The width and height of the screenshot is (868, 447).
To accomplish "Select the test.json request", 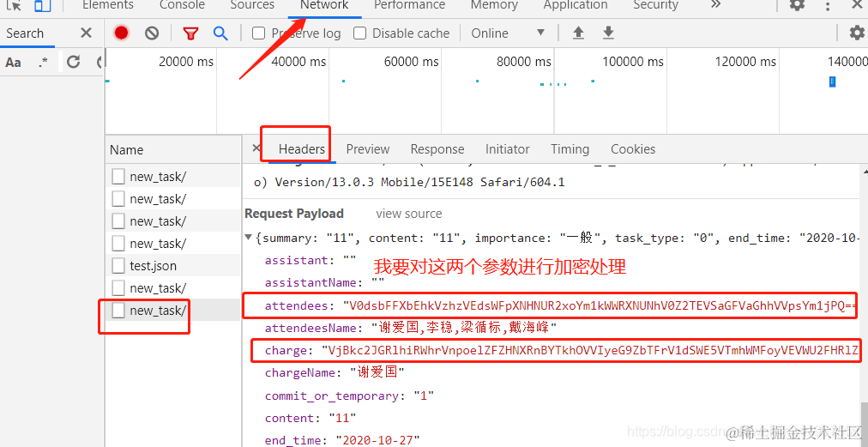I will 154,266.
